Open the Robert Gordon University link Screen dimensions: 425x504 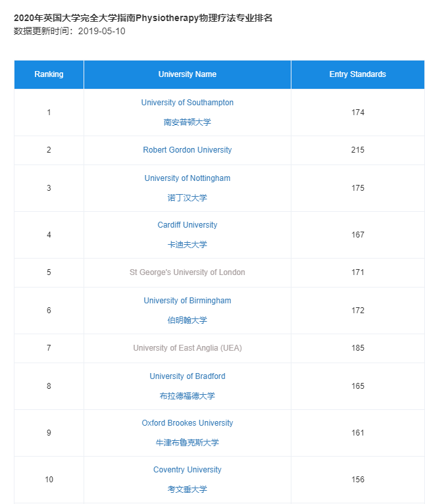[187, 150]
